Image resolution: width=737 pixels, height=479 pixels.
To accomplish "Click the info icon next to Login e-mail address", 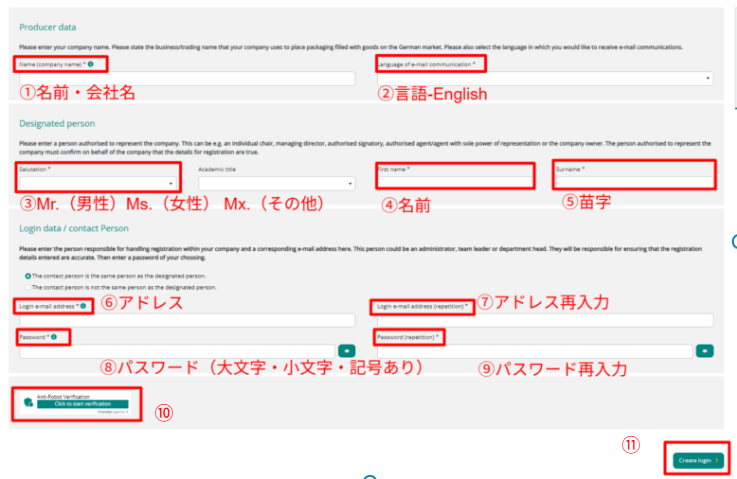I will click(x=80, y=305).
